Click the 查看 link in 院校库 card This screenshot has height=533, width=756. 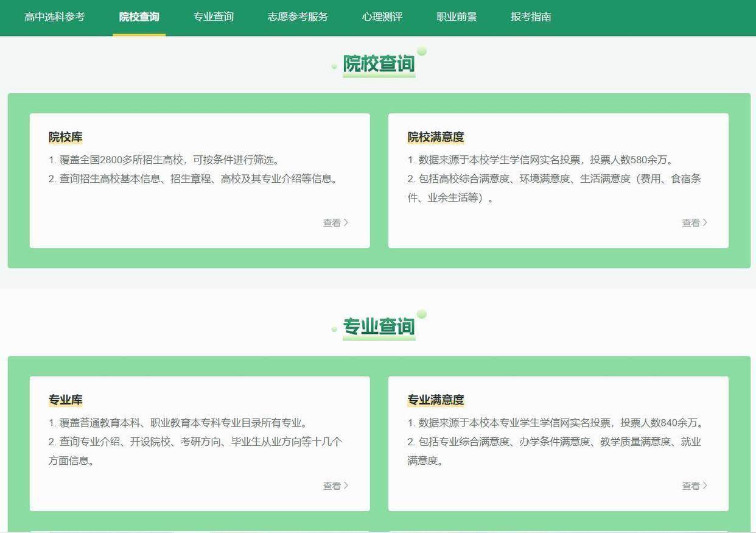pos(332,223)
